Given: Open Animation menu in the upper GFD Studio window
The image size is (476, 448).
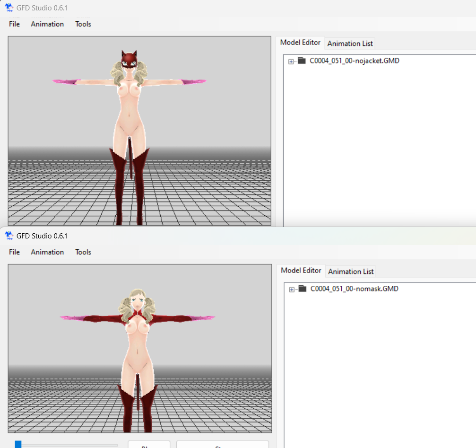Looking at the screenshot, I should pos(47,24).
